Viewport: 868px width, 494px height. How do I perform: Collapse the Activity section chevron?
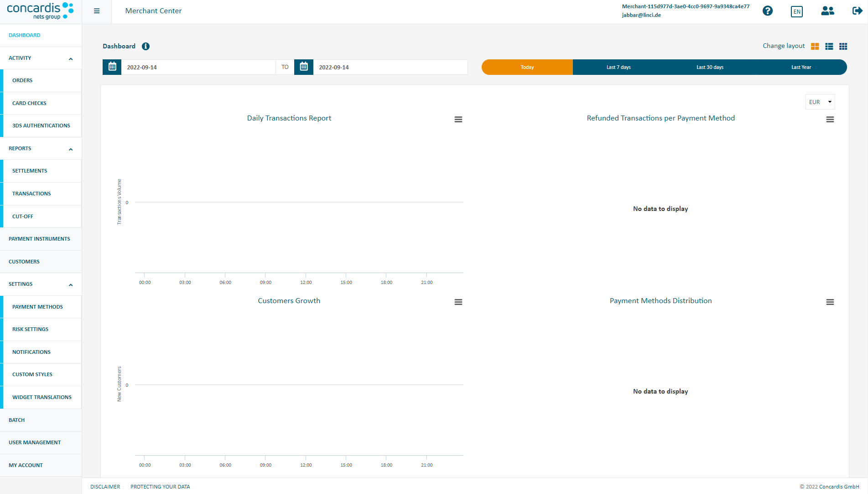click(x=71, y=59)
